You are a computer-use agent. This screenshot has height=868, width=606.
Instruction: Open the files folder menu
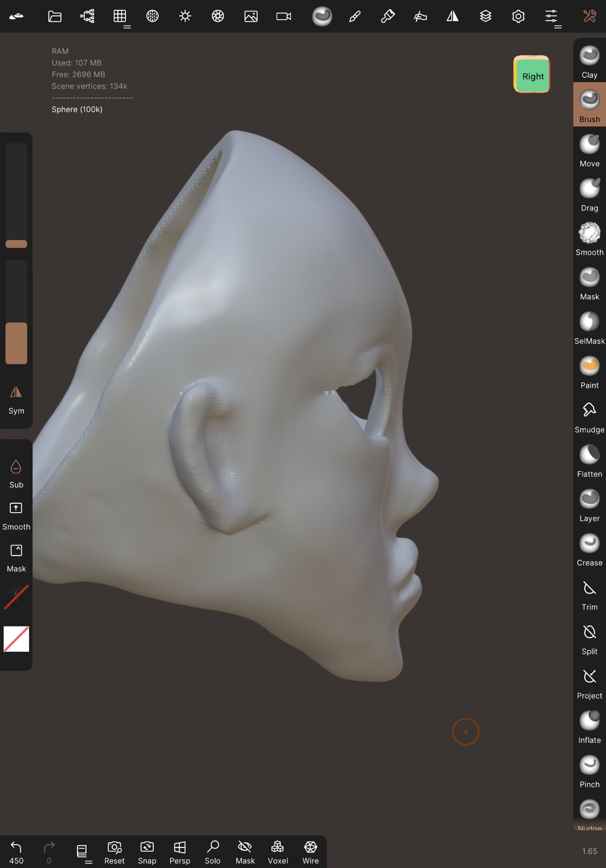[x=55, y=16]
